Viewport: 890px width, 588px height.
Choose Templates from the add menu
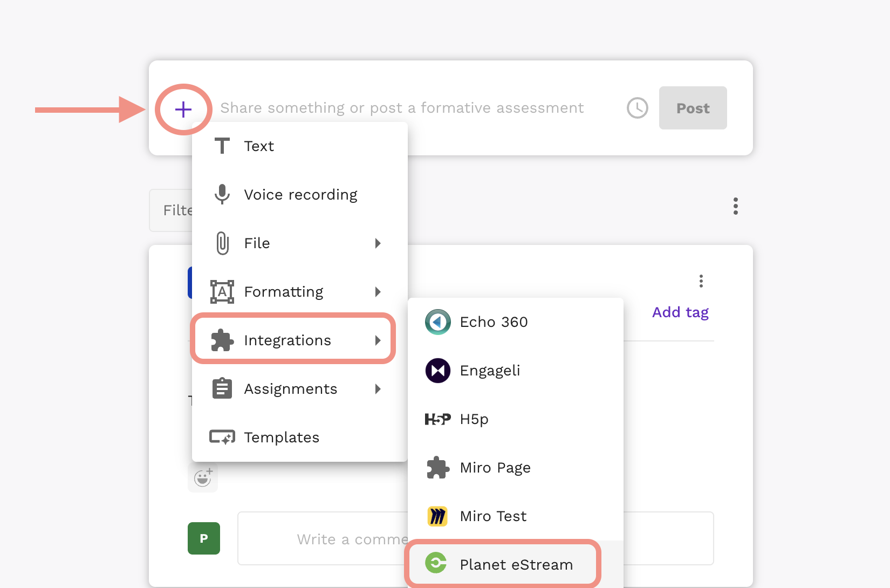[x=300, y=437]
